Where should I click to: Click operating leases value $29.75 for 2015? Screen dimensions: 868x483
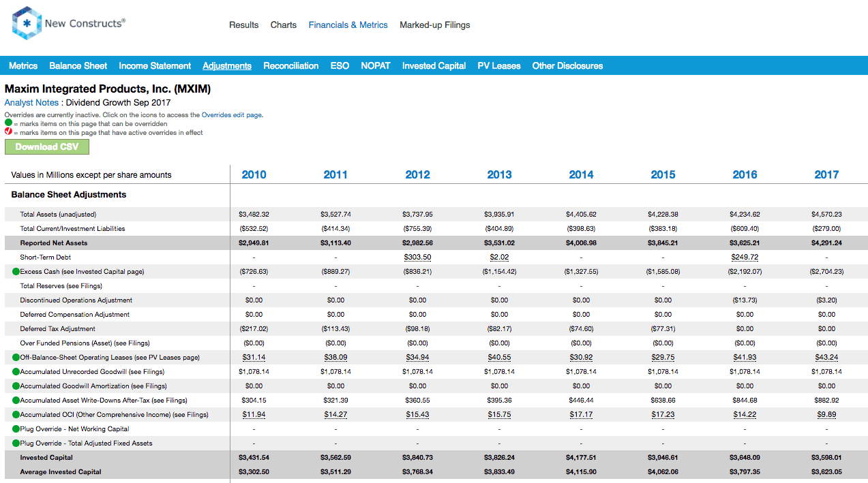tap(663, 358)
